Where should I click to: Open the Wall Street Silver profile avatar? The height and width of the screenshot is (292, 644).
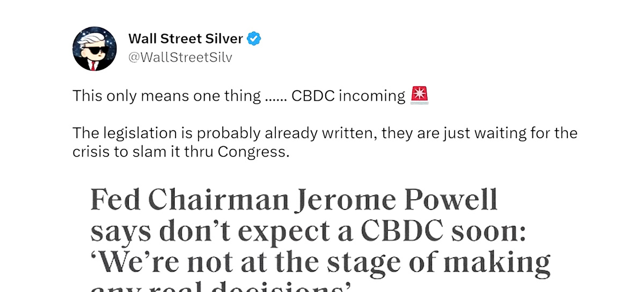[94, 48]
